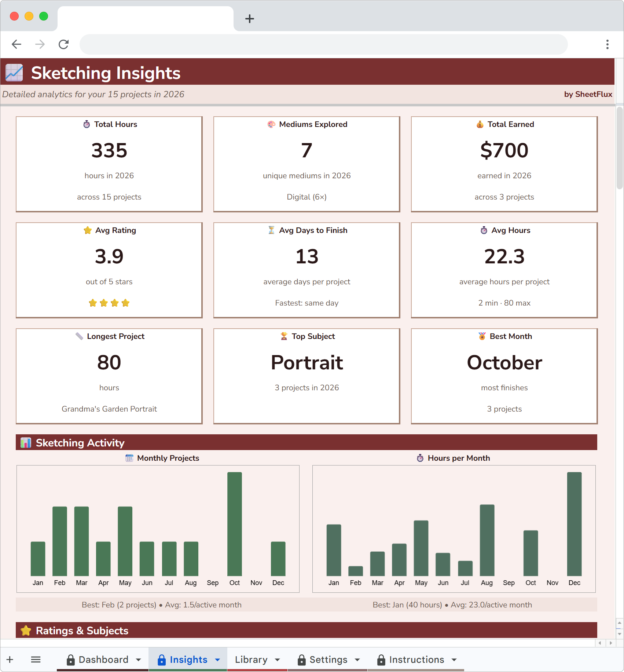Image resolution: width=624 pixels, height=672 pixels.
Task: Click the trophy icon on the Top Subject card
Action: (x=284, y=336)
